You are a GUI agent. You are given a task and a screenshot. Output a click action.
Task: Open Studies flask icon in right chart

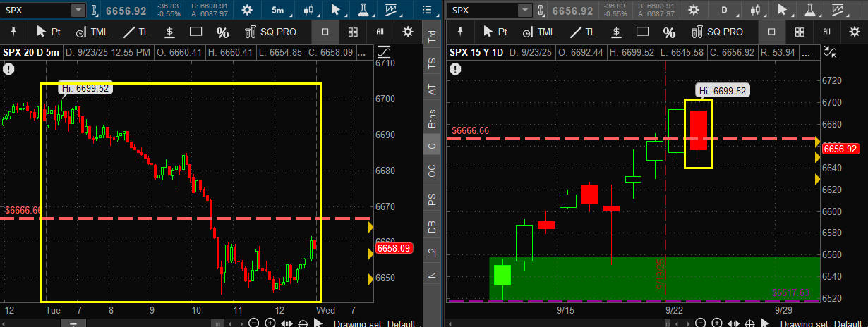pyautogui.click(x=812, y=11)
